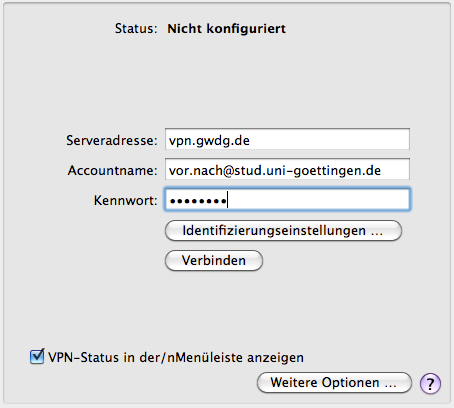The width and height of the screenshot is (454, 408).
Task: Click the 'VPN-Status in der/nMenüleiste anzeigen' label text
Action: (x=176, y=357)
